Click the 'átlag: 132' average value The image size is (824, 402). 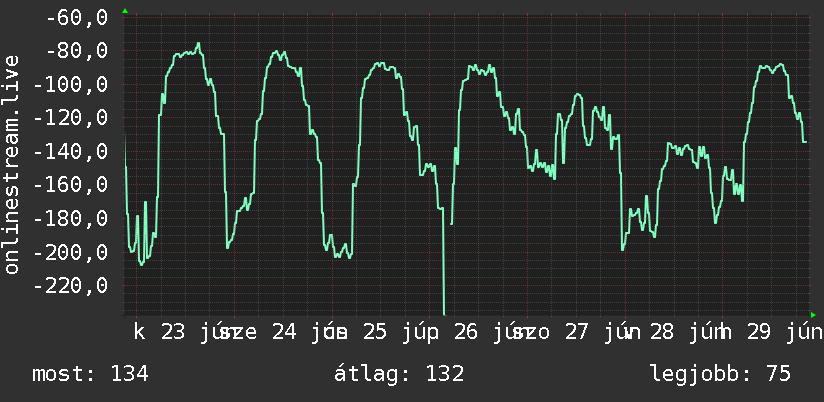(x=399, y=374)
